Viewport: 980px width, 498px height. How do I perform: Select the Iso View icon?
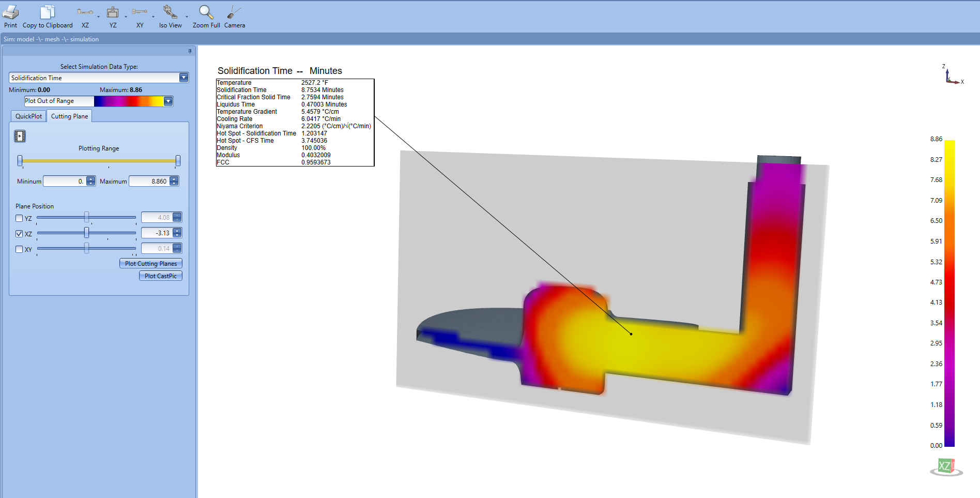170,12
